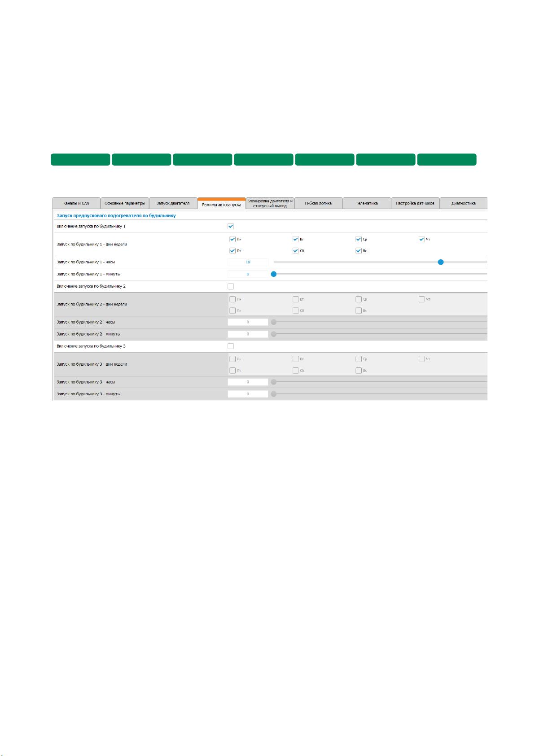Select the Блокировка двигателя и статусный выход tab

(x=270, y=203)
